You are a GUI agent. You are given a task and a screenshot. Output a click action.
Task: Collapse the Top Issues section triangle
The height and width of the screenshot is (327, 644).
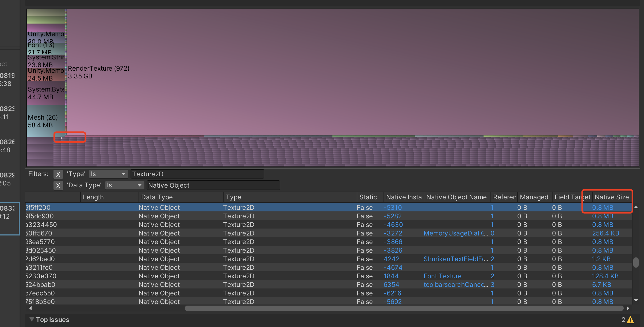[32, 320]
